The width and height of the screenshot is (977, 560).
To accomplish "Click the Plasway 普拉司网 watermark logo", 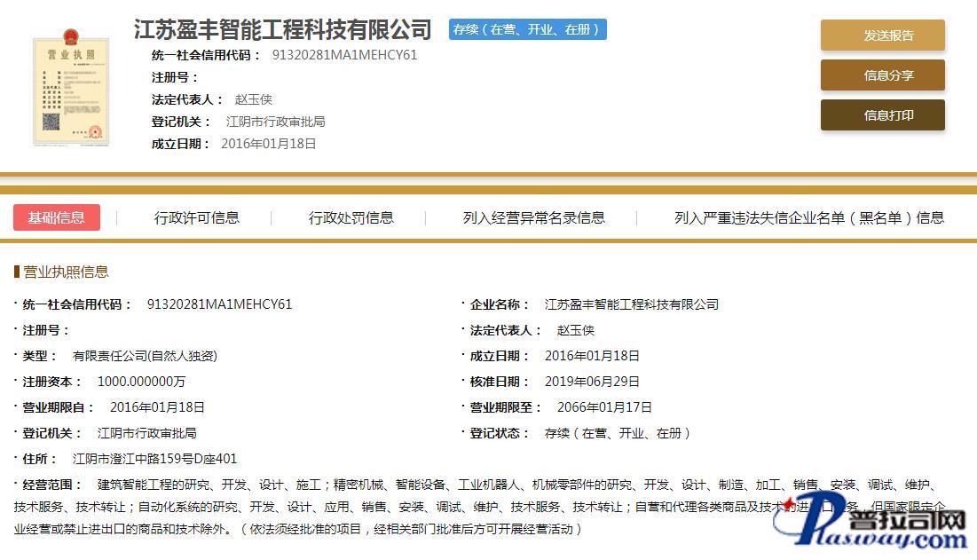I will [877, 522].
